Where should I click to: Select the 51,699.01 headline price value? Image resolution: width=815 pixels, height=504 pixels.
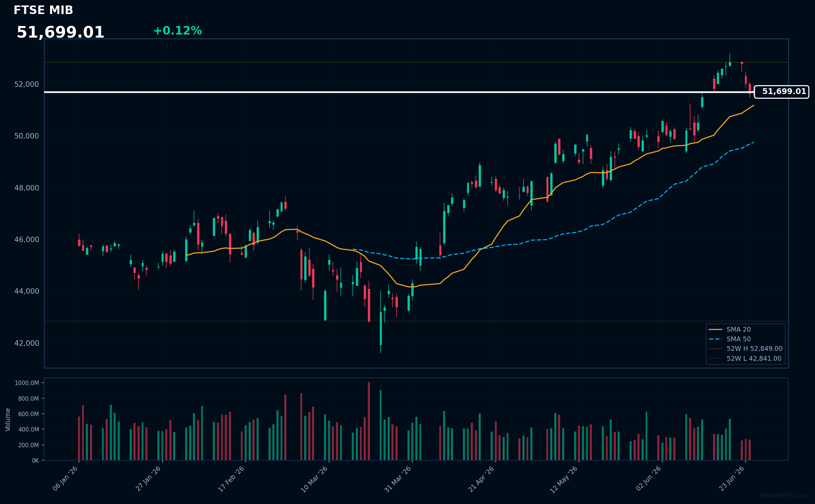(x=60, y=32)
